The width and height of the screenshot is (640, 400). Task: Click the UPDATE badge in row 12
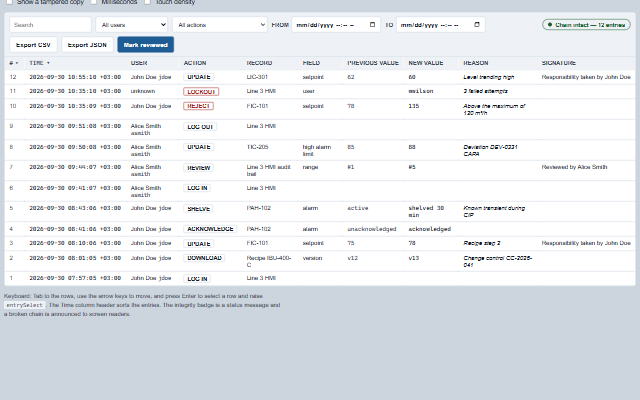[x=198, y=77]
